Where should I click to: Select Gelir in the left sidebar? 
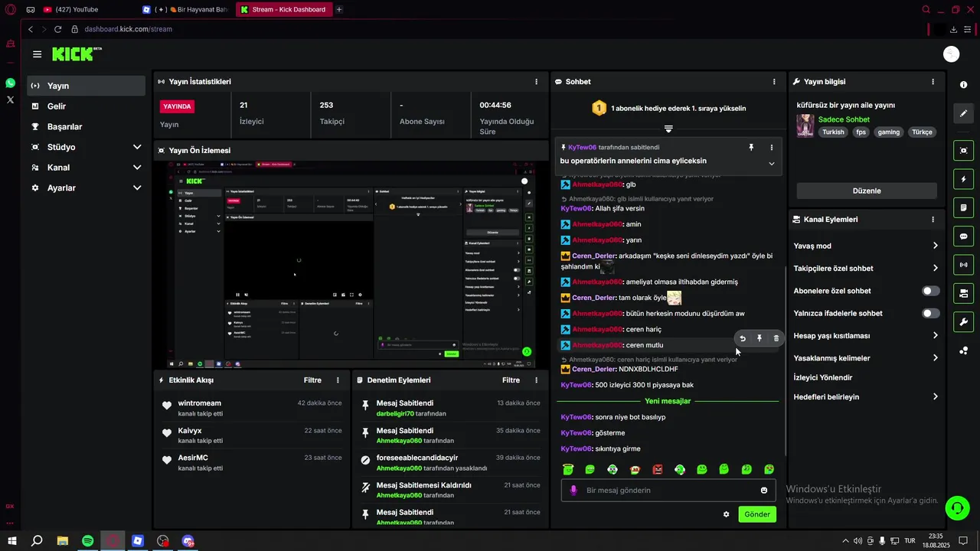click(x=86, y=106)
